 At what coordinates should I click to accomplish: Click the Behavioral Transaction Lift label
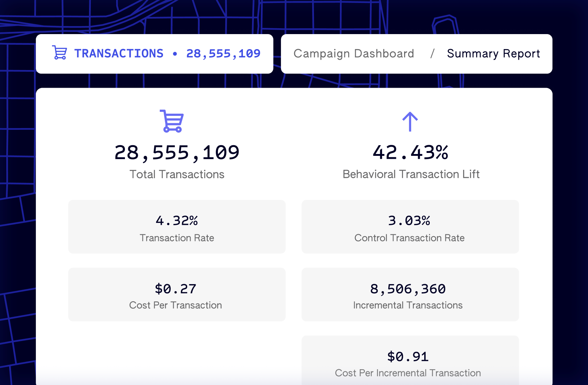point(411,174)
